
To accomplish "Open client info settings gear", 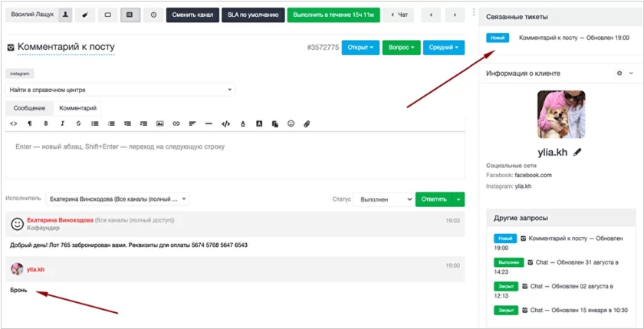I will tap(619, 73).
